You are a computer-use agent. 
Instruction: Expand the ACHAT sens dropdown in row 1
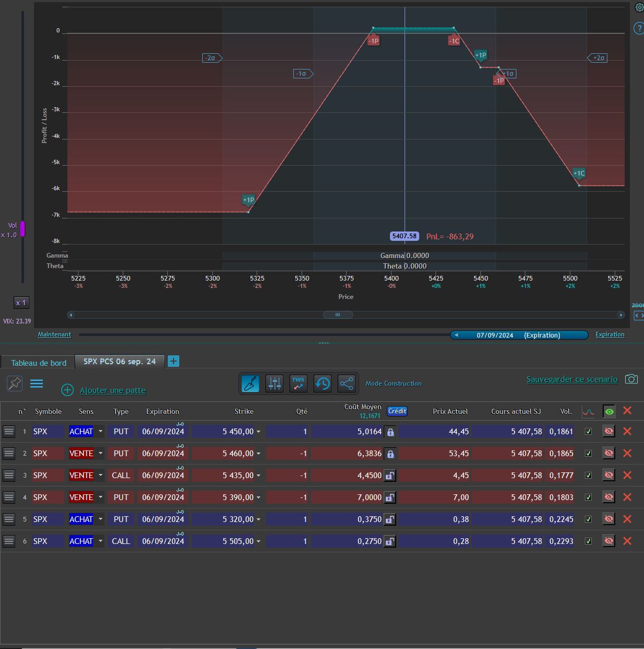point(100,432)
